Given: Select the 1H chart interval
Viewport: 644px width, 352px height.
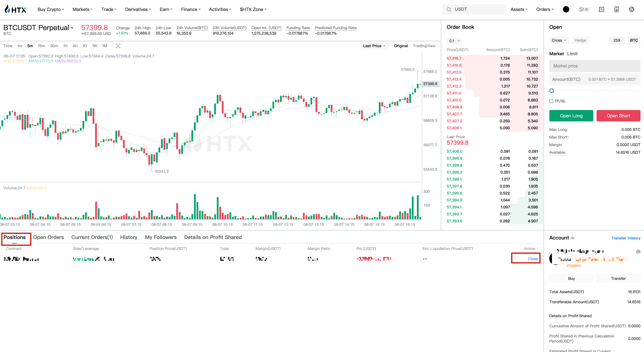Looking at the screenshot, I should tap(65, 46).
